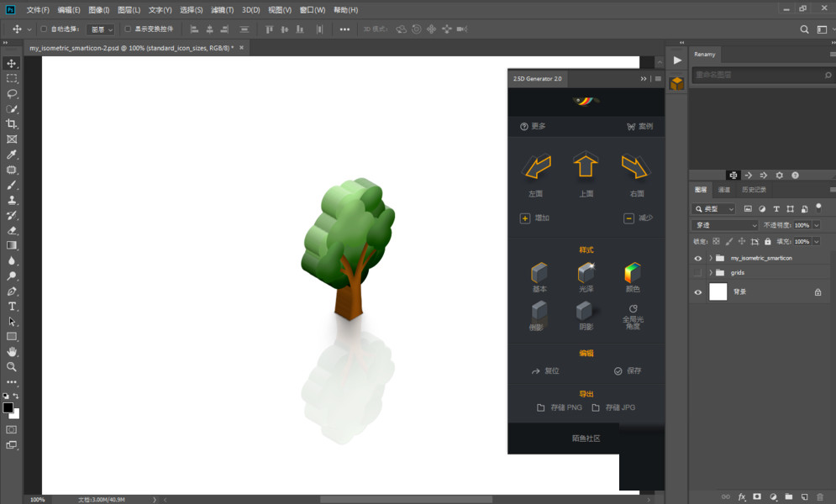
Task: Hide the my_isometric_smarticon layer group
Action: (x=698, y=259)
